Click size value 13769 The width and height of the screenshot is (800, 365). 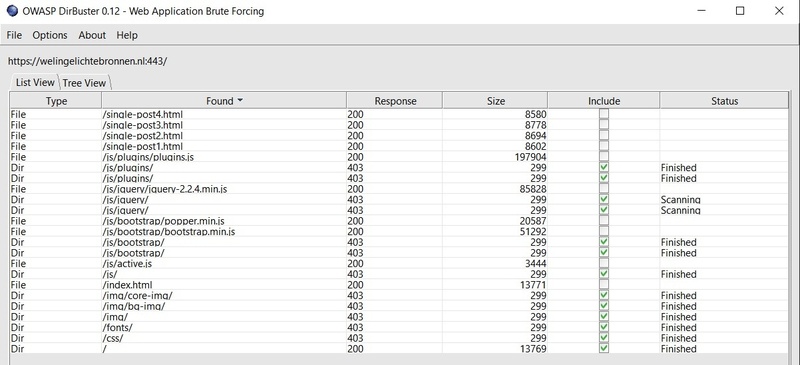533,349
